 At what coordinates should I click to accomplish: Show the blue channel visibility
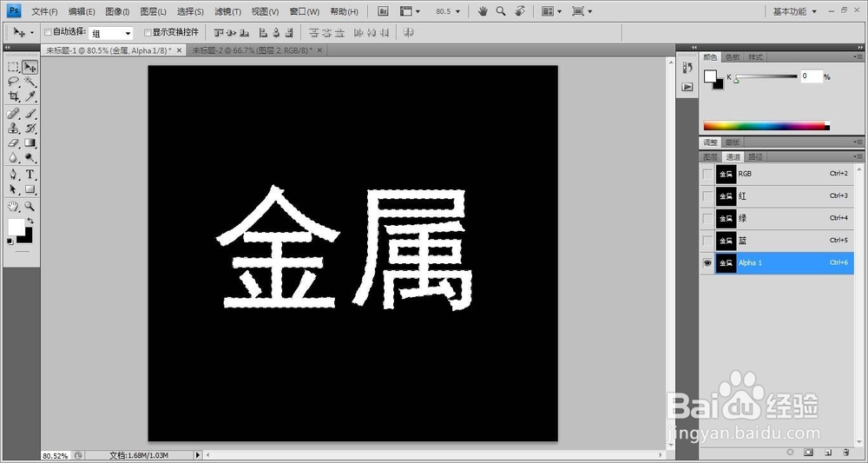[707, 241]
